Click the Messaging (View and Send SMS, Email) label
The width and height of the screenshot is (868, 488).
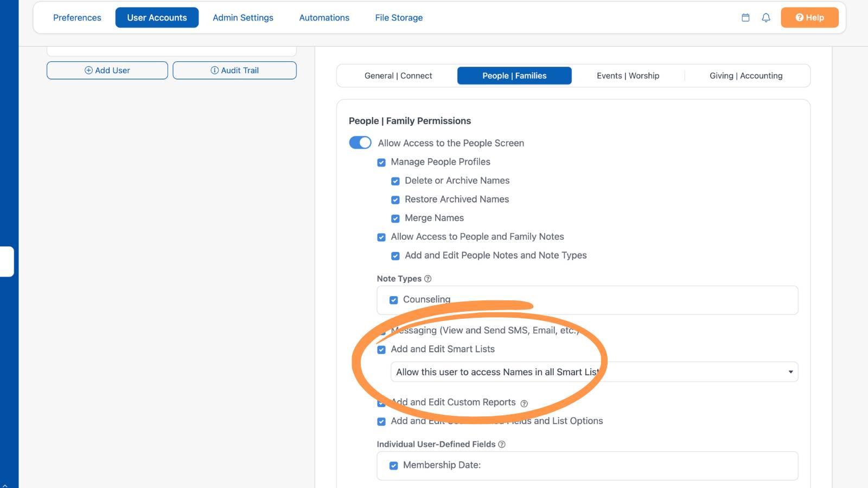pos(485,330)
